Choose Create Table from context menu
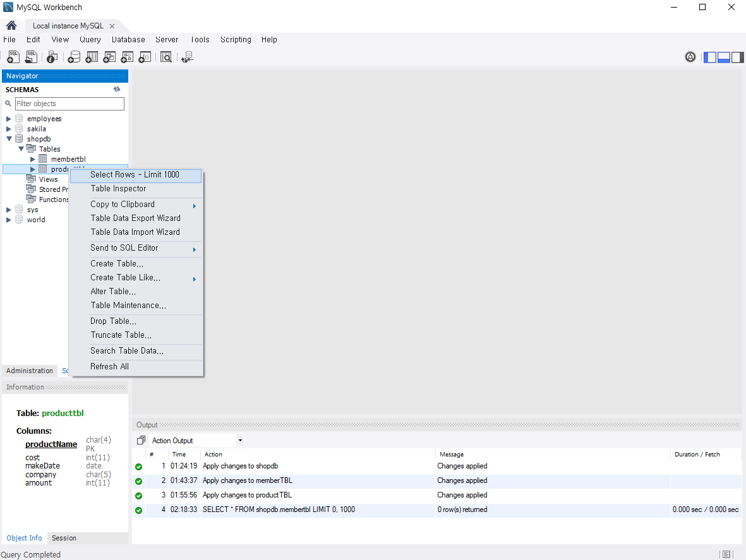 click(136, 264)
